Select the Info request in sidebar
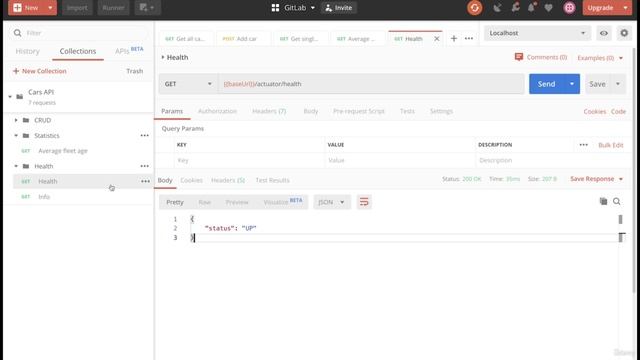640x360 pixels. (x=82, y=197)
